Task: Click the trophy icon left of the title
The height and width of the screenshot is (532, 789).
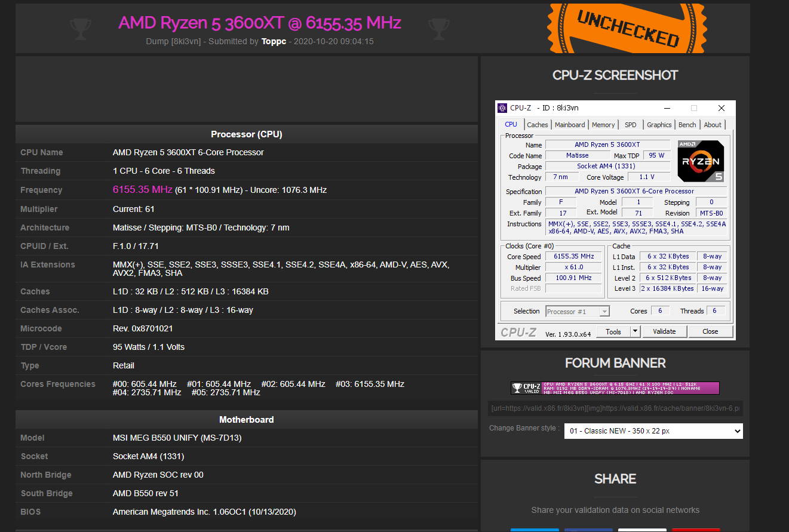Action: pos(81,29)
